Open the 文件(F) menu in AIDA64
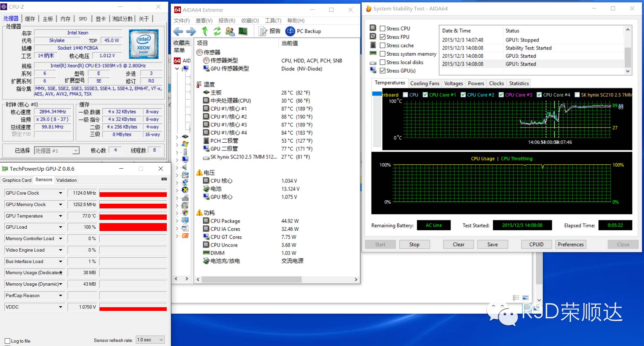This screenshot has height=346, width=644. (x=182, y=21)
